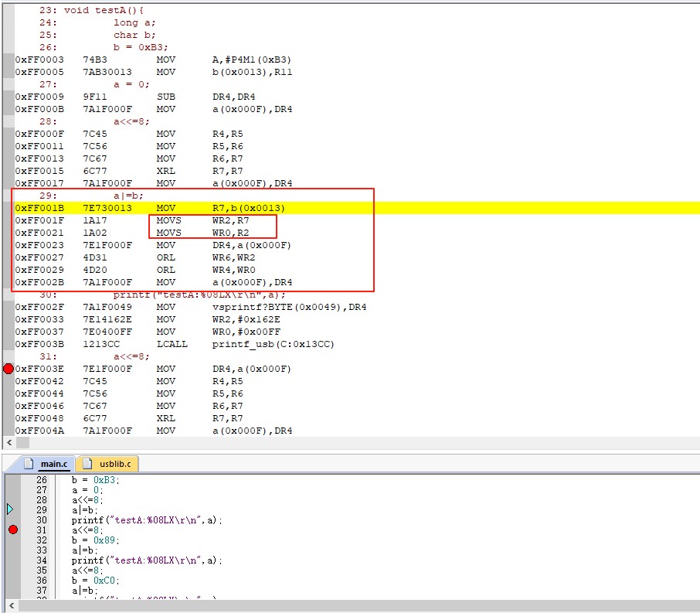Click the LCALL printf_usb instruction line

point(175,344)
